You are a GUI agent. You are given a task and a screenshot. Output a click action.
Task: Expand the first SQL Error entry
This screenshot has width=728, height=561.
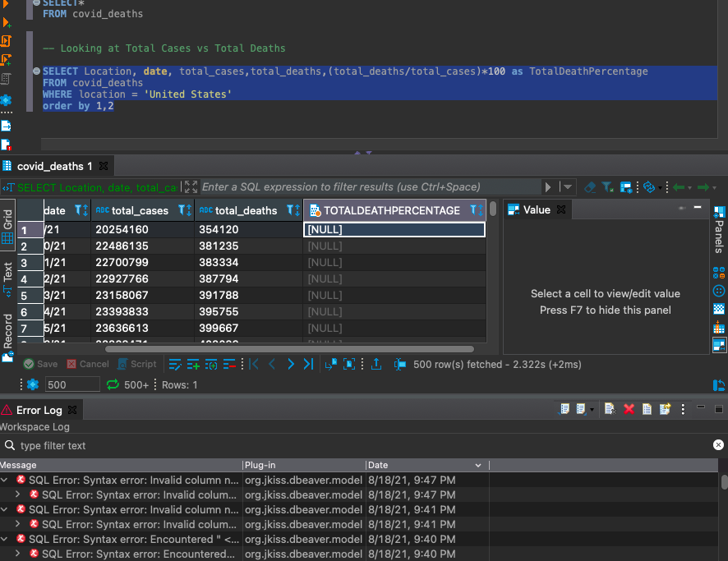tap(7, 480)
